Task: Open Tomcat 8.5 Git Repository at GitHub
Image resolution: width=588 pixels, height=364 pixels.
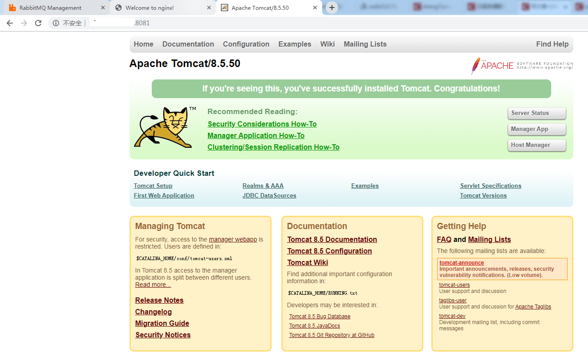Action: coord(331,335)
